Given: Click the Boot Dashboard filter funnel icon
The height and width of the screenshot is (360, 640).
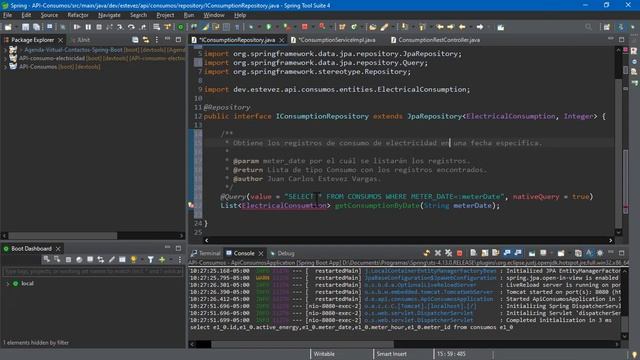Looking at the screenshot, I should pos(150,260).
